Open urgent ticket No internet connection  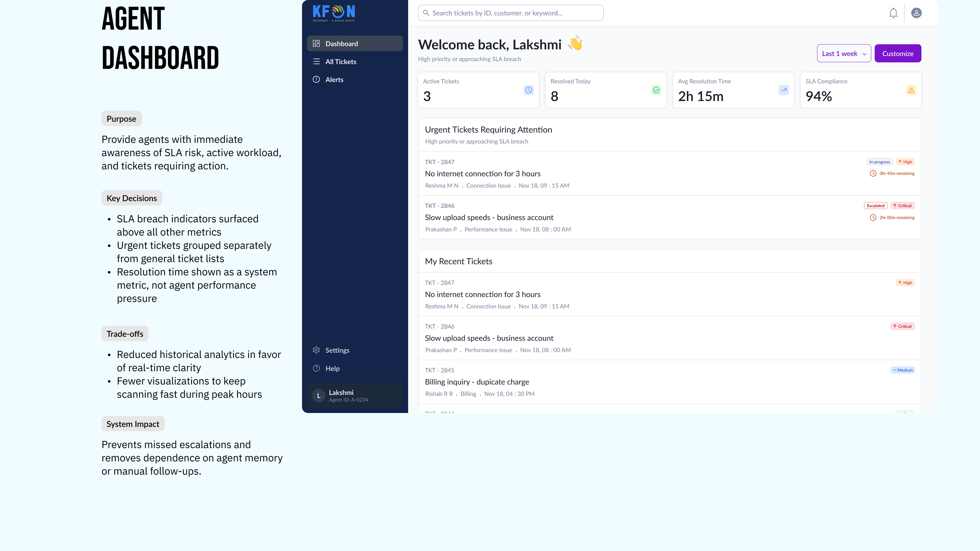click(670, 173)
